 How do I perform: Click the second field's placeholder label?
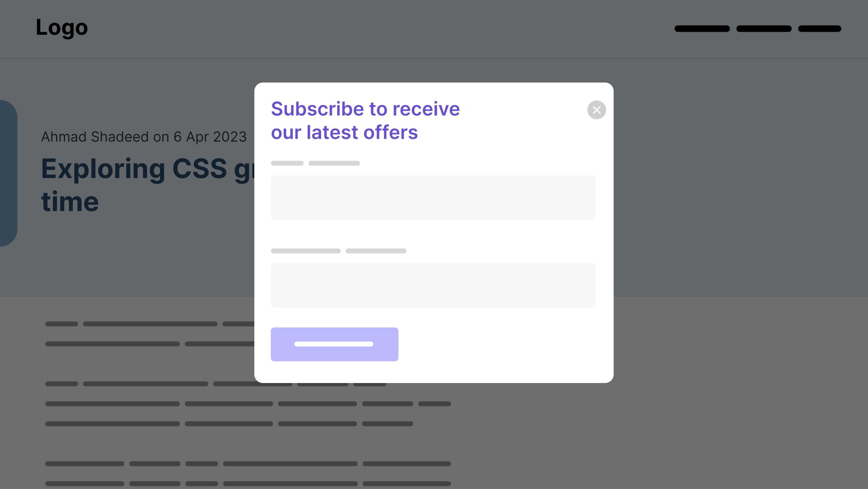pyautogui.click(x=339, y=251)
